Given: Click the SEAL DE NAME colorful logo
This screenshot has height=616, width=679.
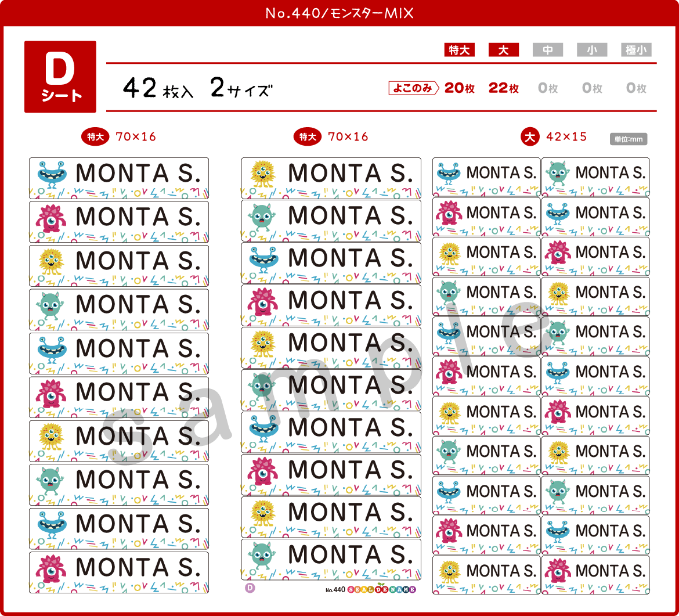Looking at the screenshot, I should pyautogui.click(x=381, y=589).
